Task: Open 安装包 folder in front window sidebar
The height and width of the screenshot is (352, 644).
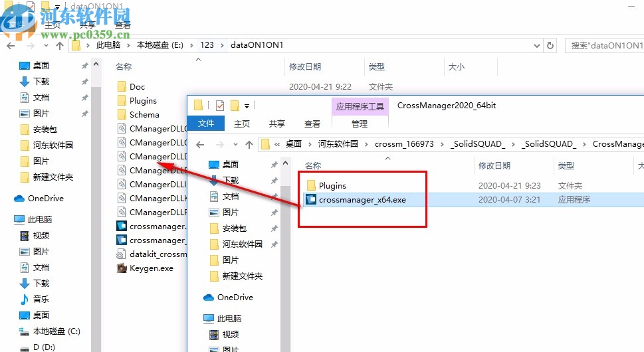Action: [228, 228]
